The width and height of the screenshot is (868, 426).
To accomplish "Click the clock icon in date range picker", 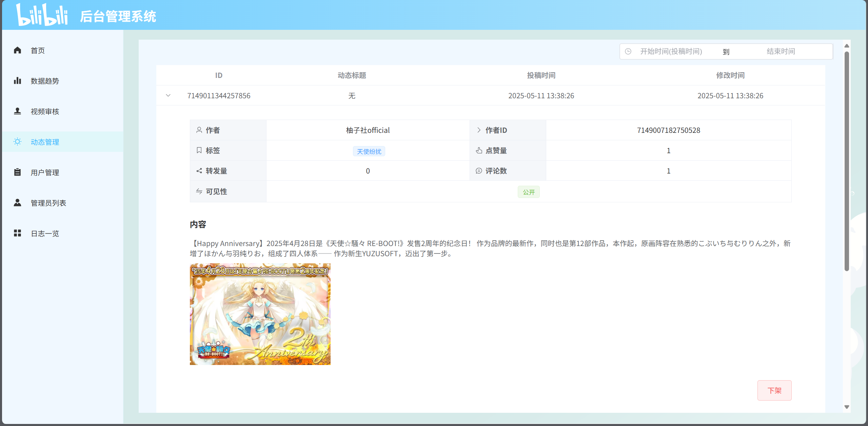I will tap(628, 52).
